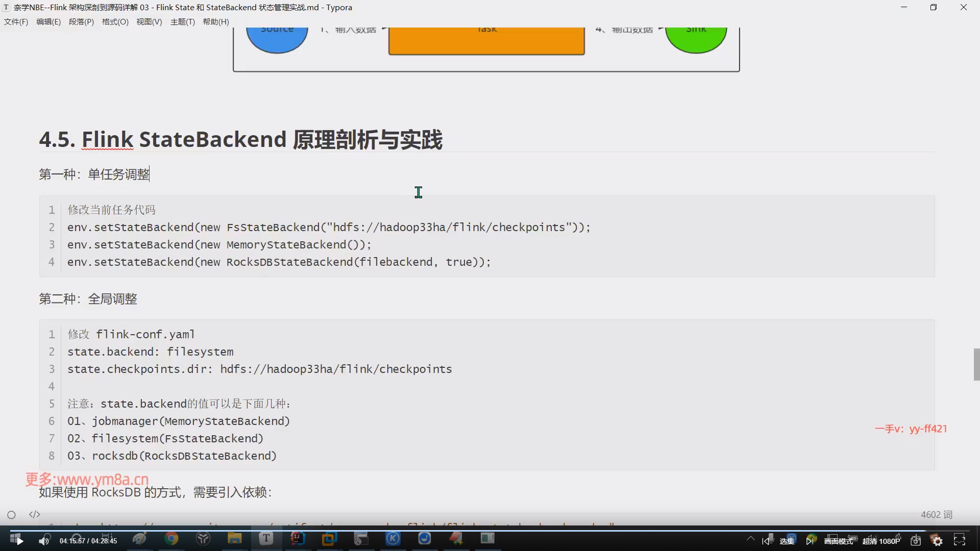Mute the video player volume icon
This screenshot has height=551, width=980.
[x=44, y=541]
